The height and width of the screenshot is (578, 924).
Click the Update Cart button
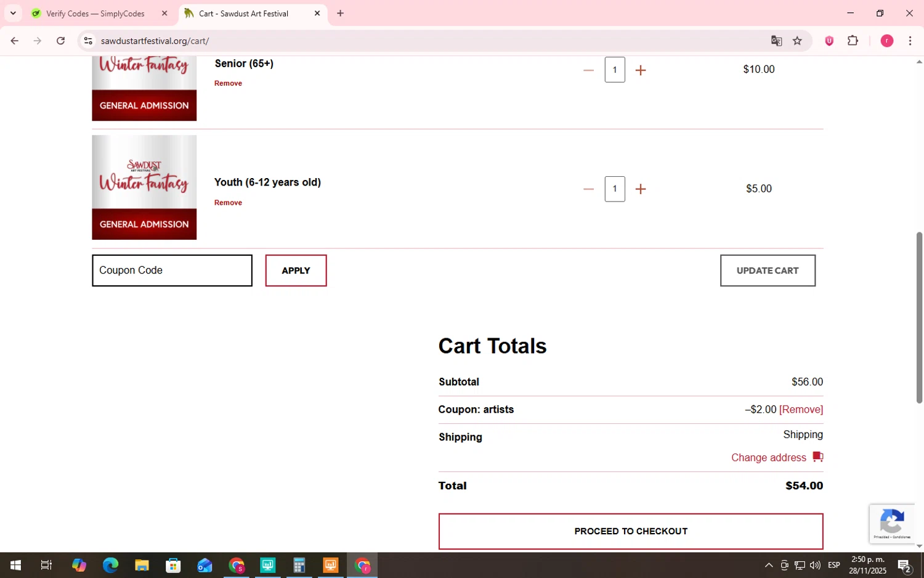768,271
